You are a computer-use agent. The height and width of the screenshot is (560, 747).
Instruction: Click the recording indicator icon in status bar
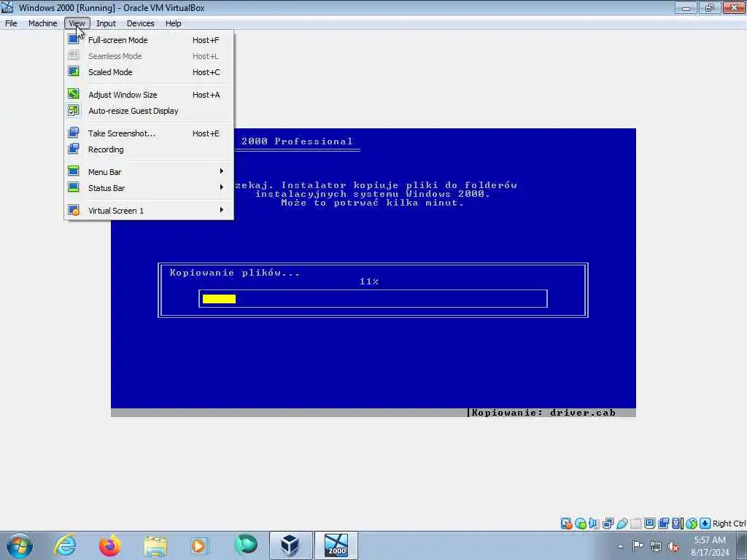click(x=663, y=524)
